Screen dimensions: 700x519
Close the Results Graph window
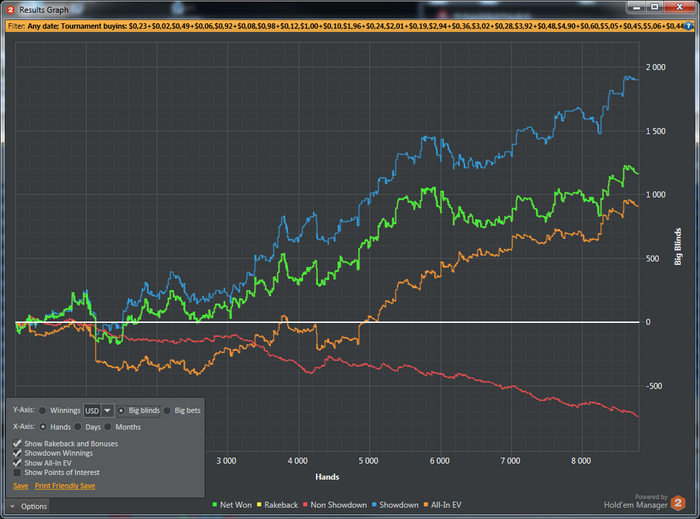[x=679, y=7]
